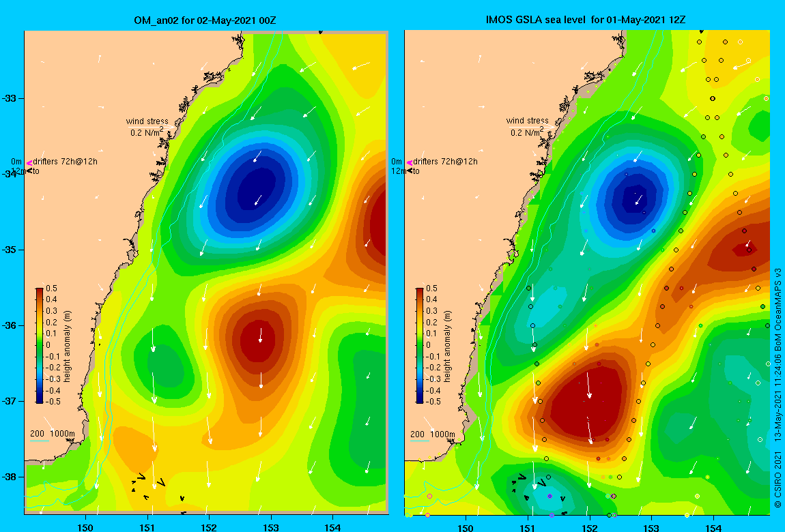Click 0.2 N/m² scale value on OM_an02 map

click(147, 132)
